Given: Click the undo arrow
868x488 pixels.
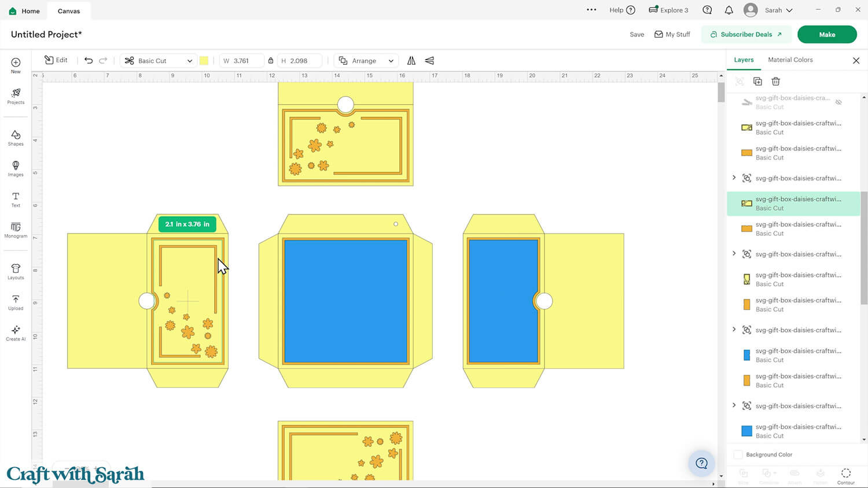Looking at the screenshot, I should (89, 61).
